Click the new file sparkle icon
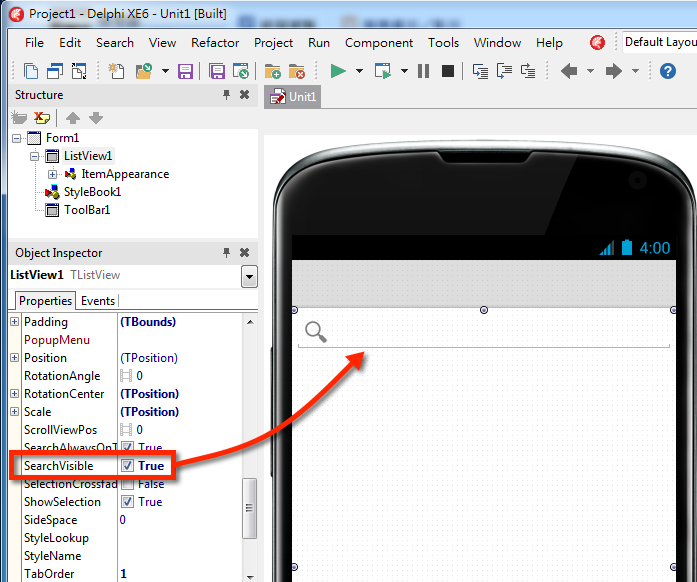The image size is (697, 582). tap(116, 71)
